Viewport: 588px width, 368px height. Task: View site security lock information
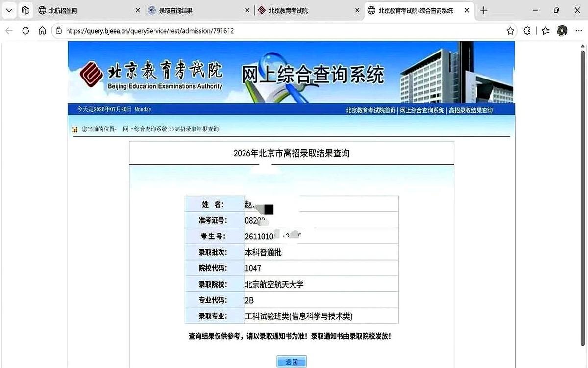(x=59, y=31)
